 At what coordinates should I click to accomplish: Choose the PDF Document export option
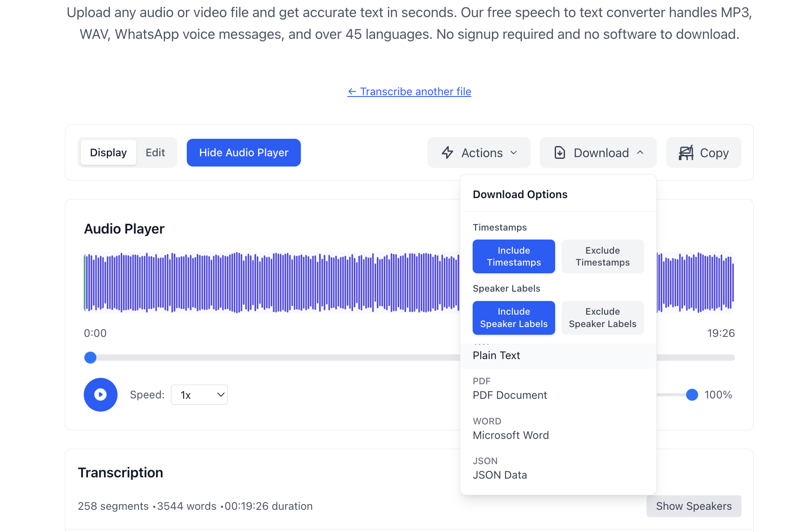509,395
